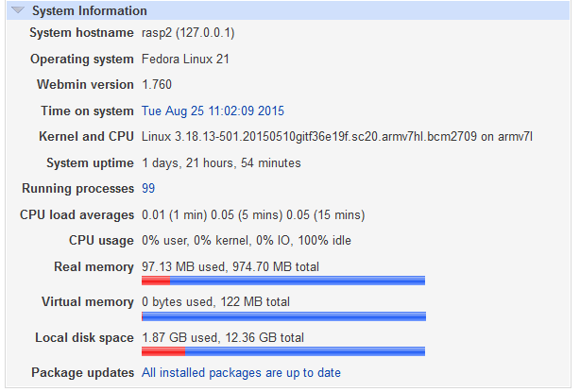Click the blue free portion of Real memory bar
580x392 pixels.
click(297, 281)
